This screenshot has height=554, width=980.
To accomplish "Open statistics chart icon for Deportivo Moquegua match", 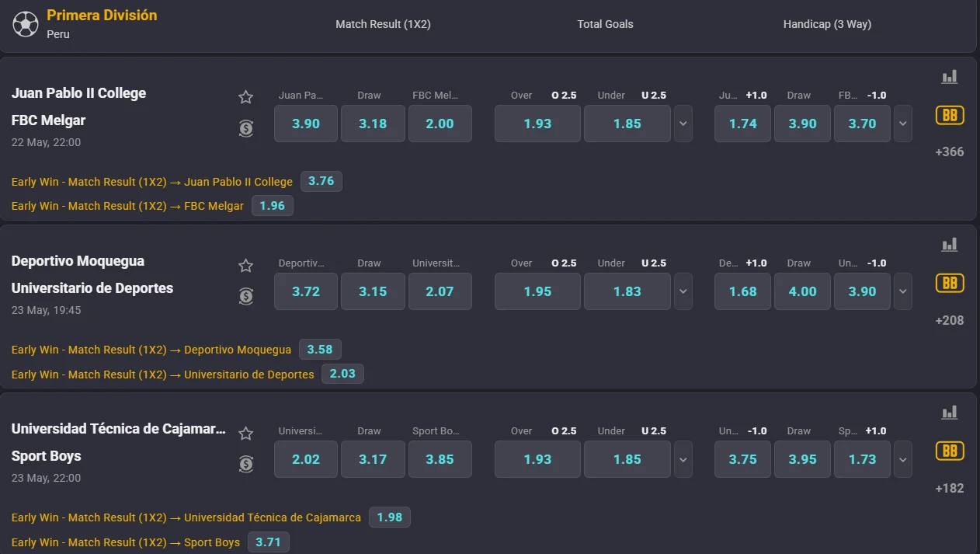I will (950, 245).
